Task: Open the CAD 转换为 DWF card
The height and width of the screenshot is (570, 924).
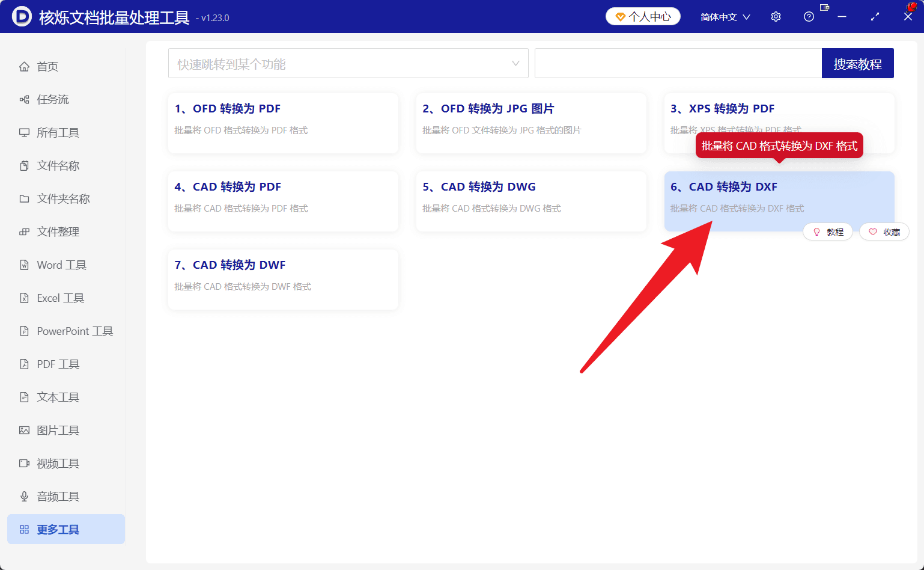Action: point(283,280)
